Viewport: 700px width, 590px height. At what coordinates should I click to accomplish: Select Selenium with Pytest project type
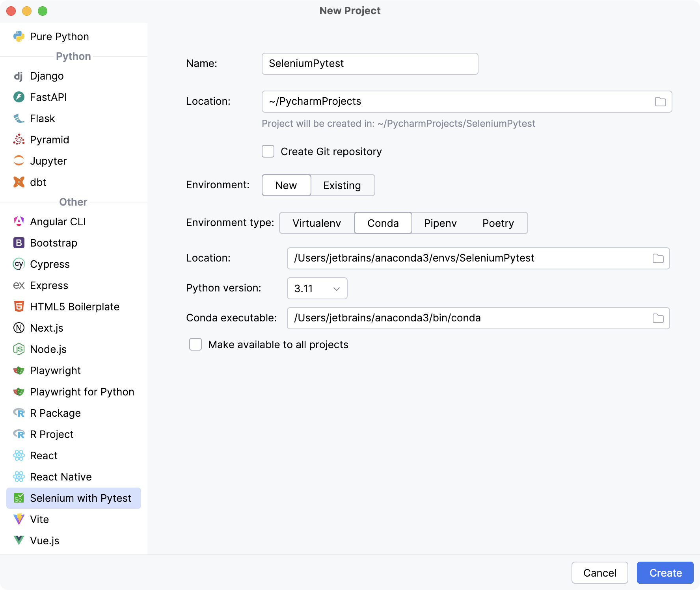[x=81, y=498]
